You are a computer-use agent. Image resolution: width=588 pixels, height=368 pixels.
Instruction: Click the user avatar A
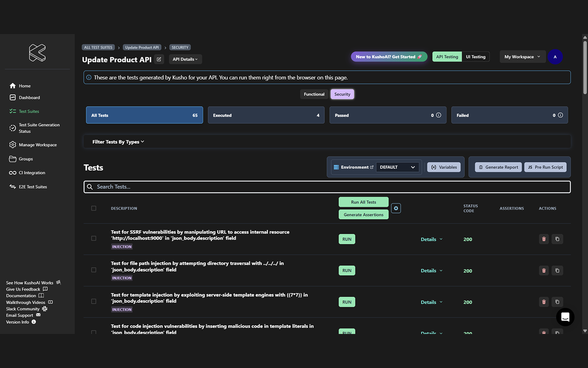tap(555, 57)
